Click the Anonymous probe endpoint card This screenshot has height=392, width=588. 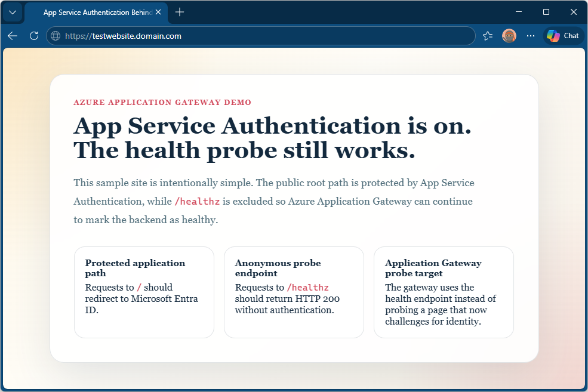pos(294,292)
